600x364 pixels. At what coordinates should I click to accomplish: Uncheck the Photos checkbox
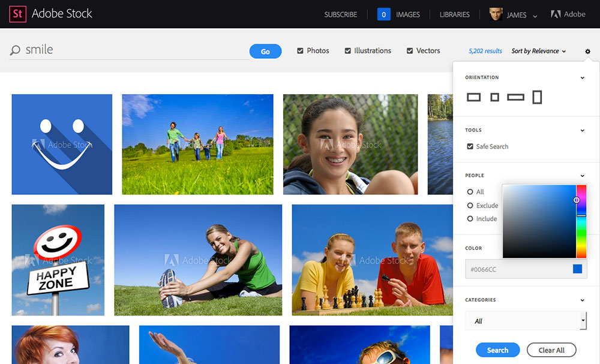300,51
